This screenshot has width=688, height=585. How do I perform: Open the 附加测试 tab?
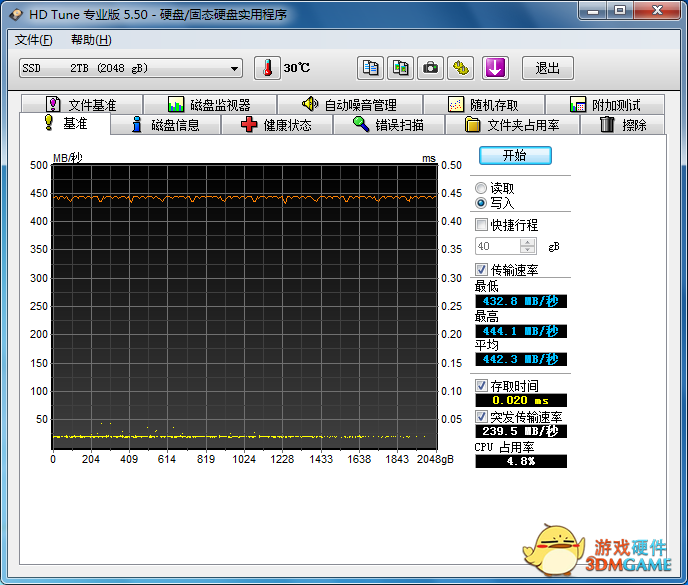click(605, 104)
